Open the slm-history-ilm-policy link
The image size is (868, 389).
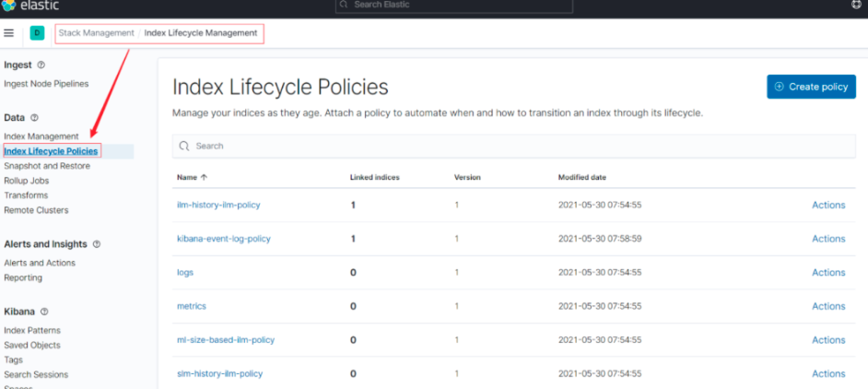coord(219,373)
